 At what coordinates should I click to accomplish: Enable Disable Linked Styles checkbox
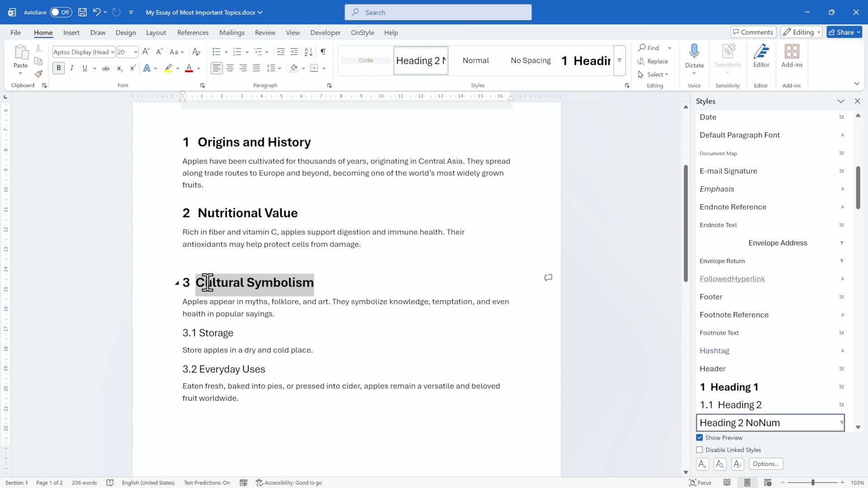[x=699, y=450]
